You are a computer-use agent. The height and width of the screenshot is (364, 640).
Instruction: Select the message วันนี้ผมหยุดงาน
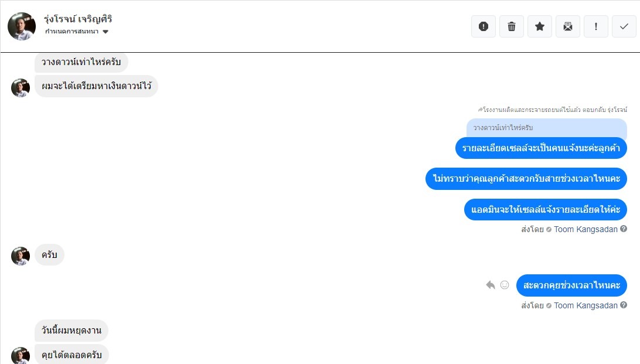click(72, 331)
